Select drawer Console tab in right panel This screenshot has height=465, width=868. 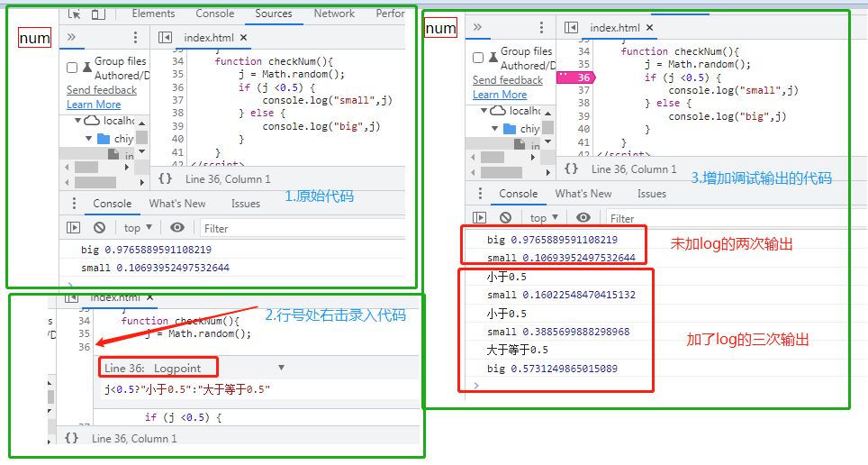518,194
